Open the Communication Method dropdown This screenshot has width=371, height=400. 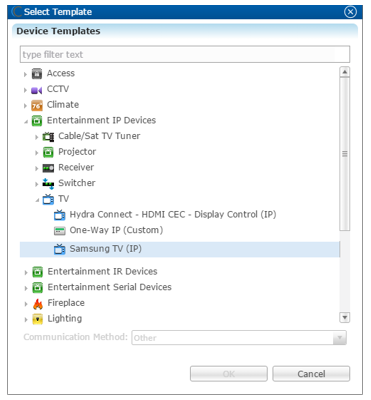click(239, 338)
